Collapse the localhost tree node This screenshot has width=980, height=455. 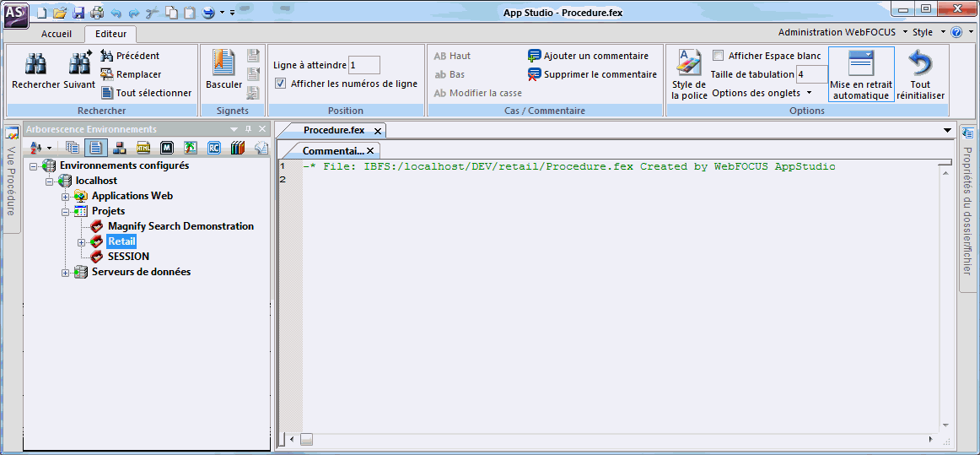(x=50, y=181)
